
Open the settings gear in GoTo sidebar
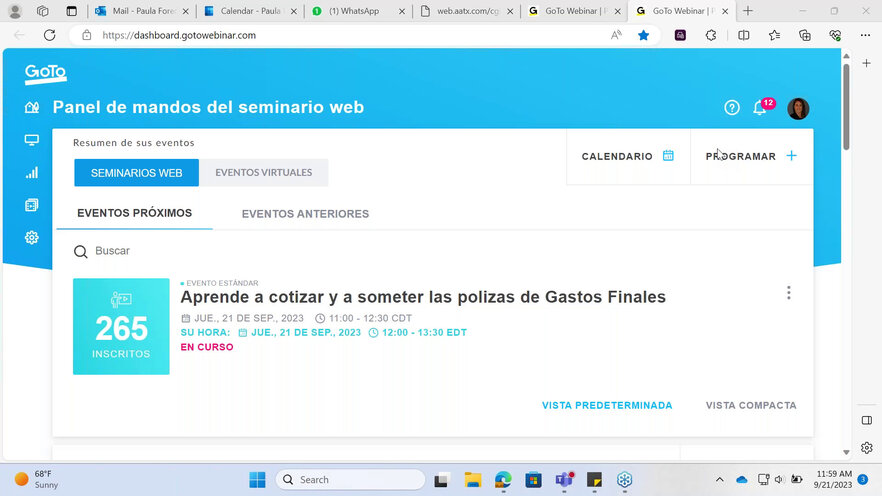pos(32,237)
